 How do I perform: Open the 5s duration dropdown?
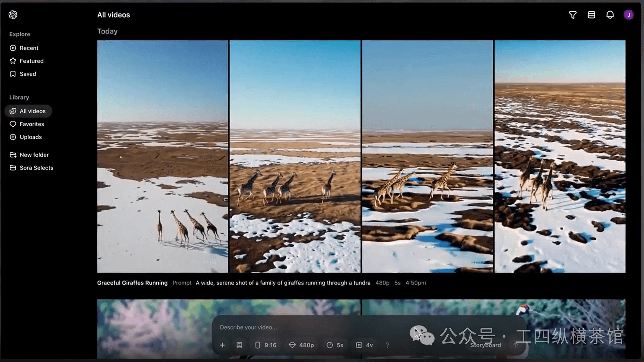335,345
